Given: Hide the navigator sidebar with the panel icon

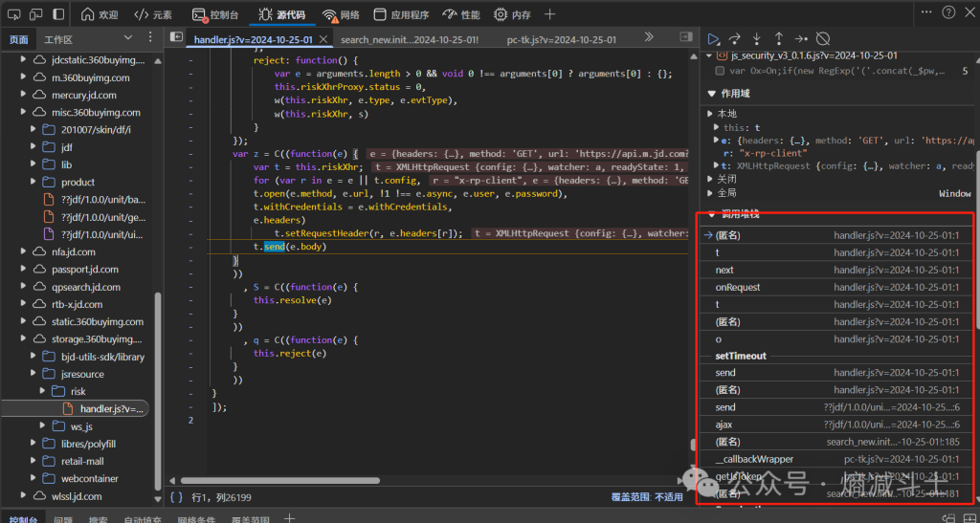Looking at the screenshot, I should [x=176, y=37].
